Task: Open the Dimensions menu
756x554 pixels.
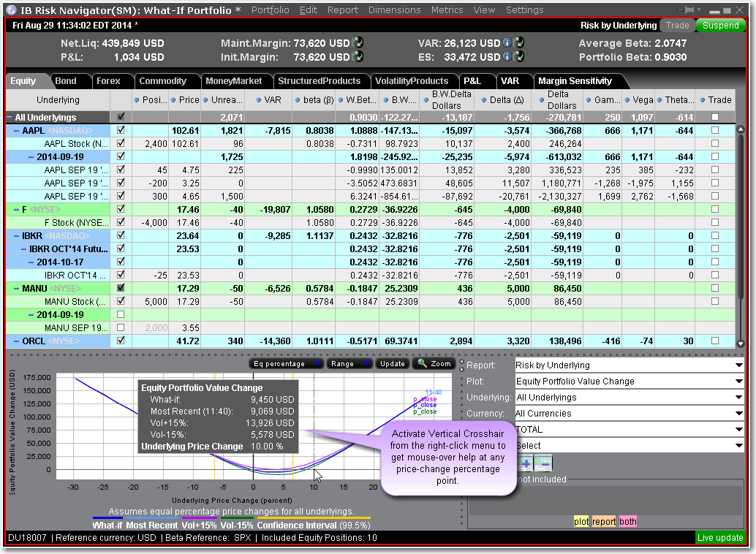Action: [x=394, y=10]
